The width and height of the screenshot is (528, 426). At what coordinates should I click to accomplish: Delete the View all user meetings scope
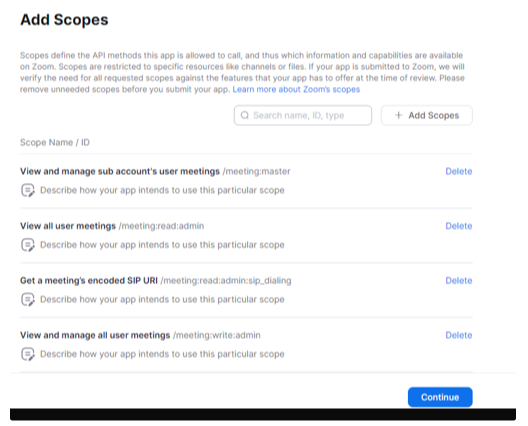point(459,226)
